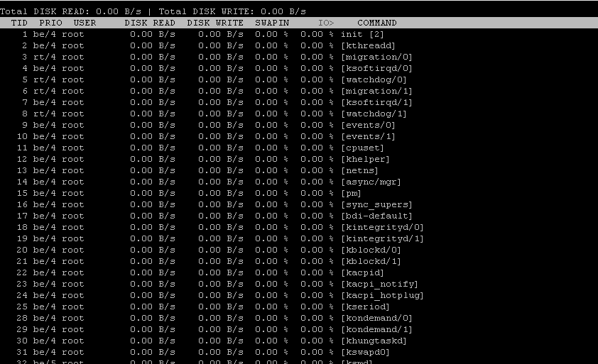
Task: Click the Total DISK WRITE summary text
Action: coord(233,11)
